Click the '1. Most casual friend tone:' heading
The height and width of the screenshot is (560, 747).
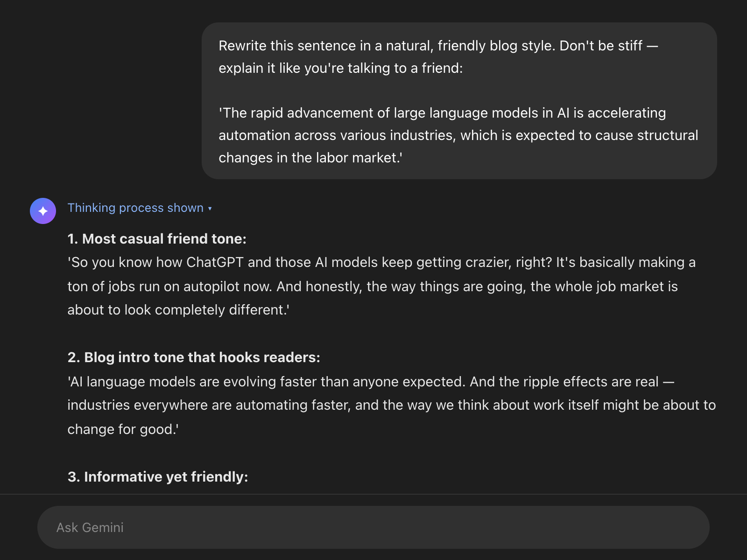[157, 239]
